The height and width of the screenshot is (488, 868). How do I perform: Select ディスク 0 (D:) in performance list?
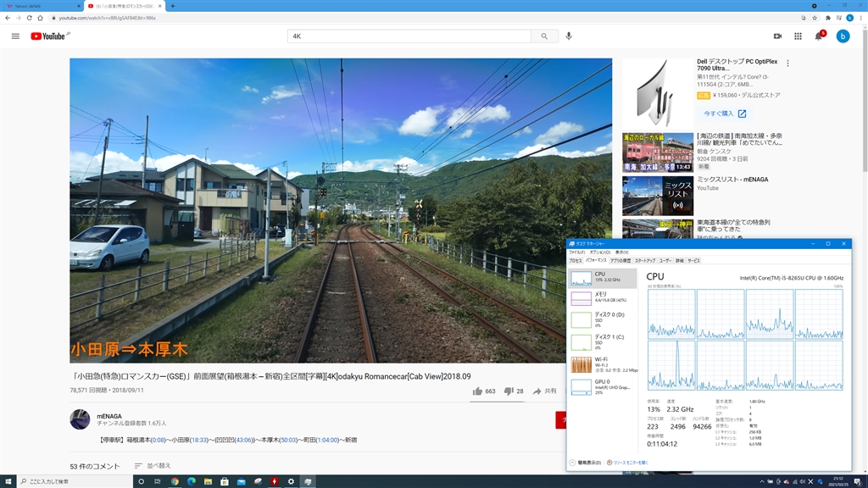(x=603, y=319)
